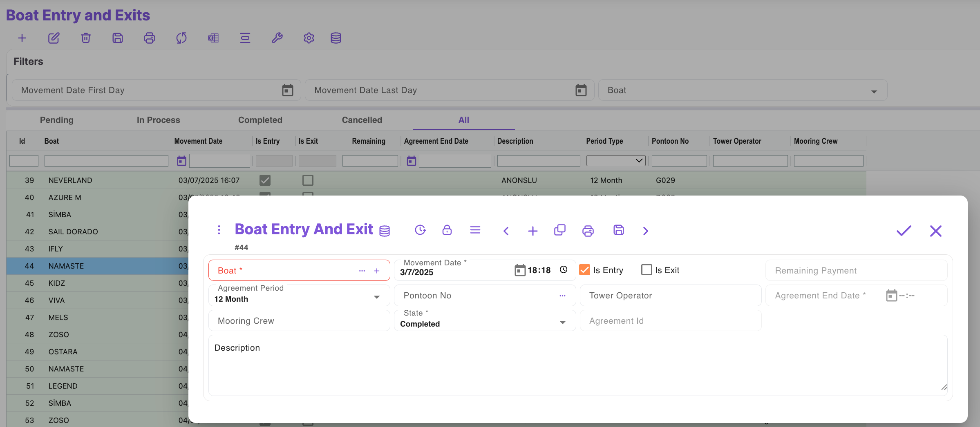
Task: Check the Is Exit checkbox
Action: click(647, 270)
